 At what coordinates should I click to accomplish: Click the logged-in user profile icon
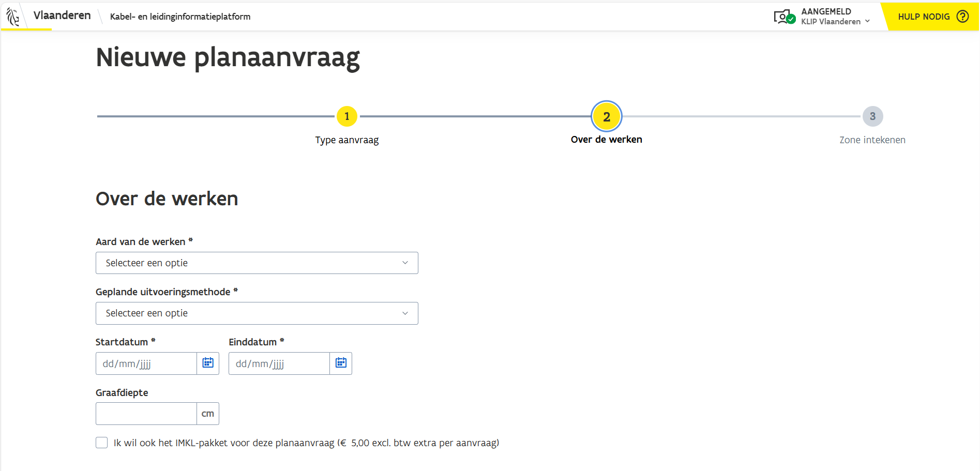click(x=784, y=17)
